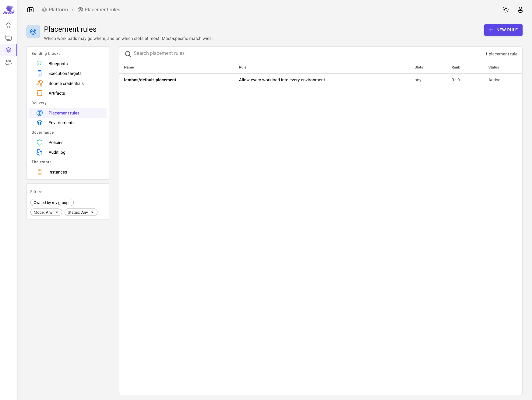Screen dimensions: 532x400
Task: Click the Source credentials keys icon
Action: (x=40, y=83)
